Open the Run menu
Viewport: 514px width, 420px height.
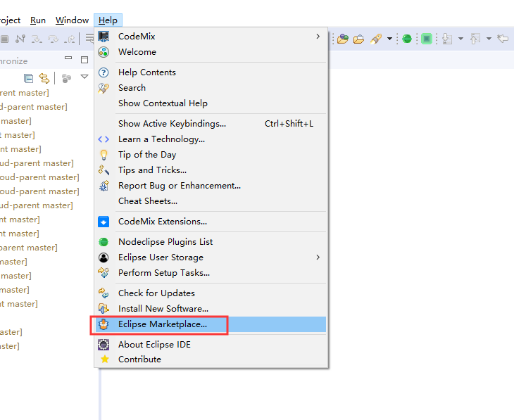pyautogui.click(x=38, y=20)
